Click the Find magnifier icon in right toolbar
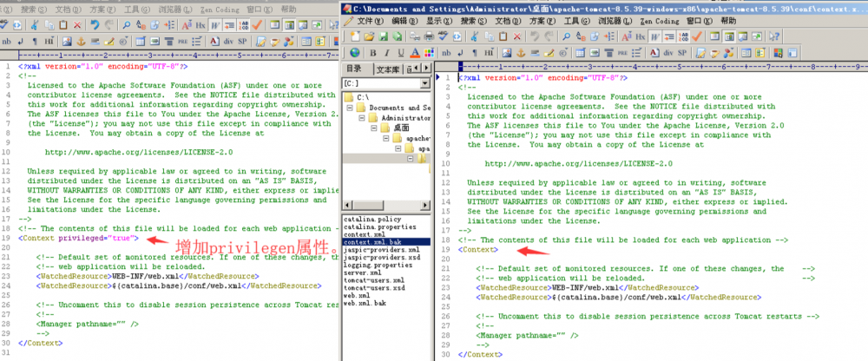 click(x=567, y=36)
